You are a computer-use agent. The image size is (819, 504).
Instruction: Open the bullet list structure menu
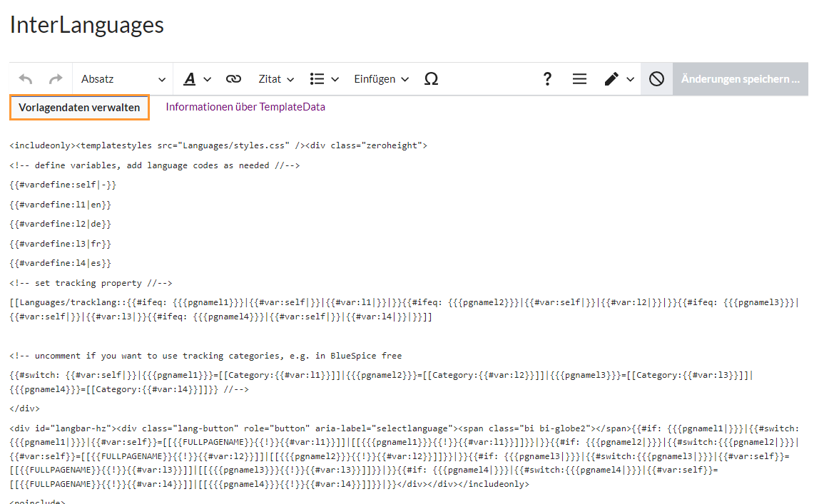(324, 79)
